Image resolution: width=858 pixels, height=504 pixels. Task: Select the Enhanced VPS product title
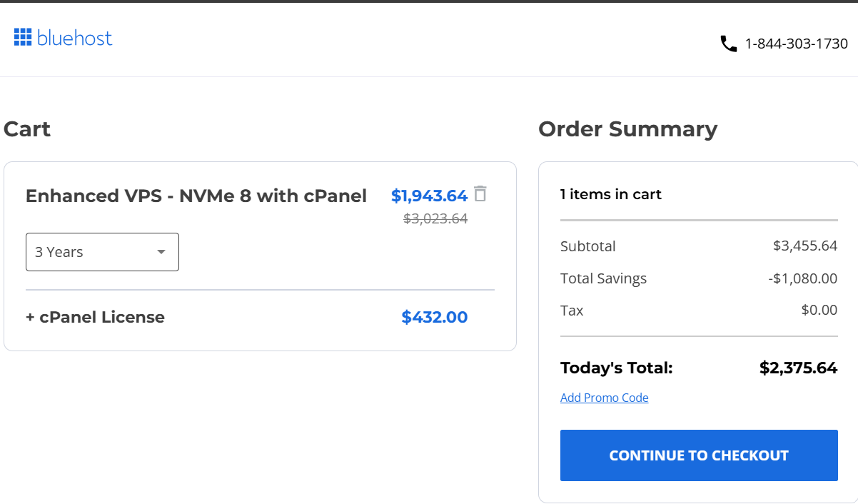196,196
